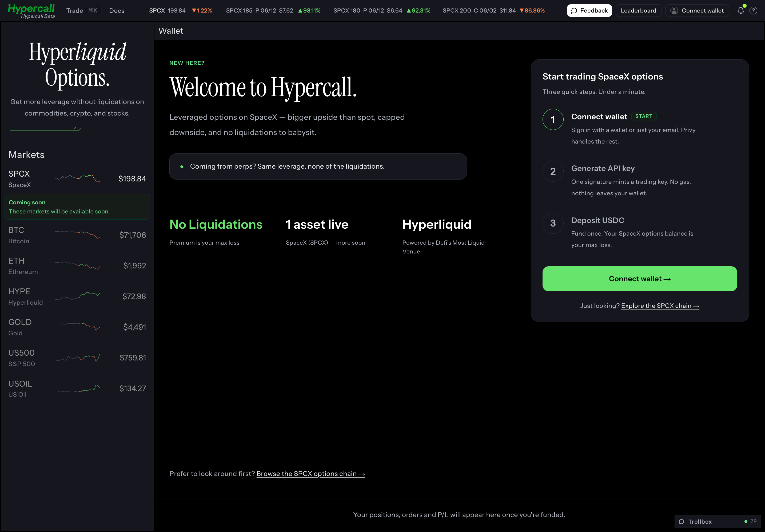Select the SPCX SpaceX market row

77,179
